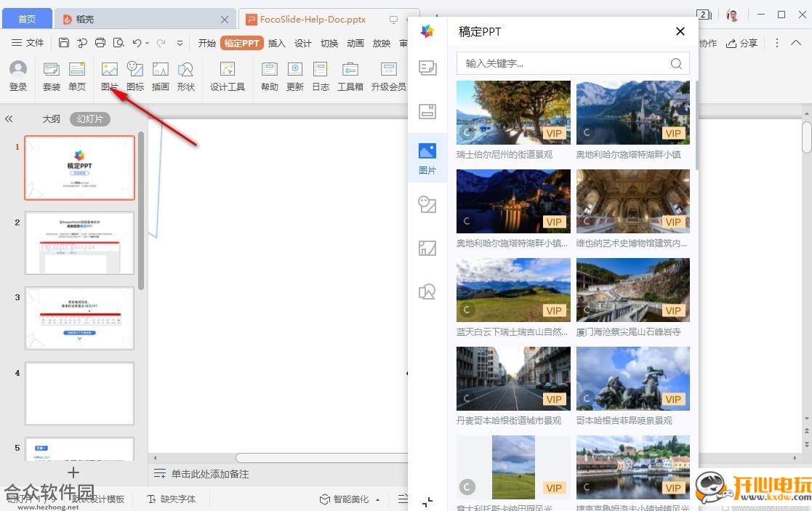Click the 稿定PPT logo in panel
This screenshot has height=511, width=812.
tap(427, 31)
